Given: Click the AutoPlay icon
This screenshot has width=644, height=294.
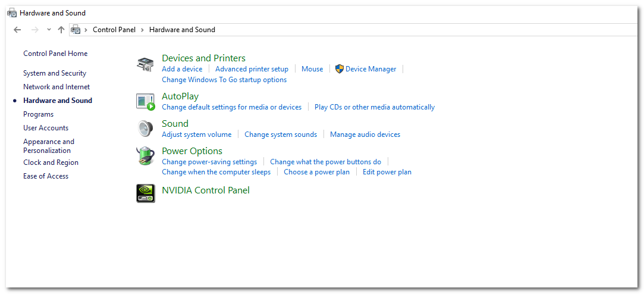Looking at the screenshot, I should coord(145,102).
